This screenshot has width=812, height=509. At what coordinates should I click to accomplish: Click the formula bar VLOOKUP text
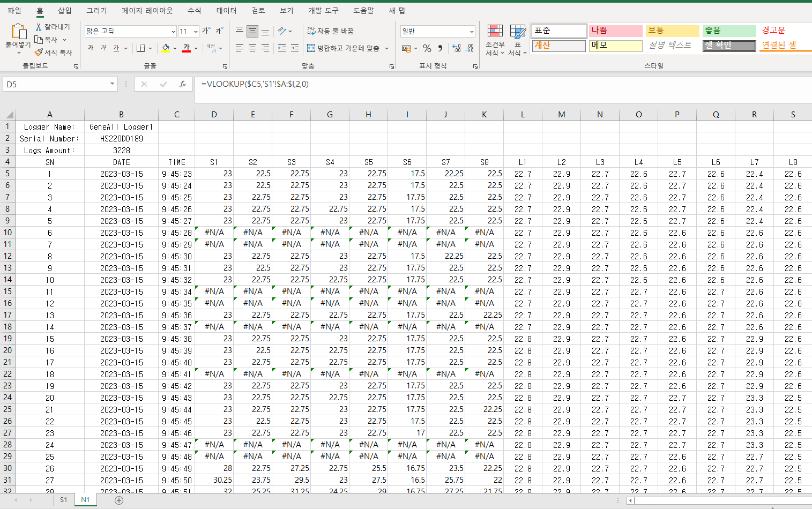pyautogui.click(x=255, y=84)
